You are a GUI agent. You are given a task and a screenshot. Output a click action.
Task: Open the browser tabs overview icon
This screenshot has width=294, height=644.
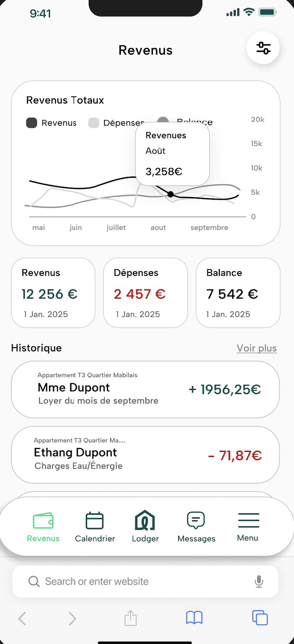click(260, 618)
